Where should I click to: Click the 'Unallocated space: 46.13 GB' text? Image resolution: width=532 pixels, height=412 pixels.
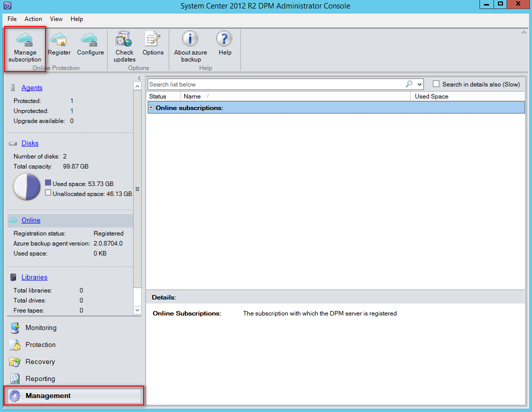[x=92, y=194]
